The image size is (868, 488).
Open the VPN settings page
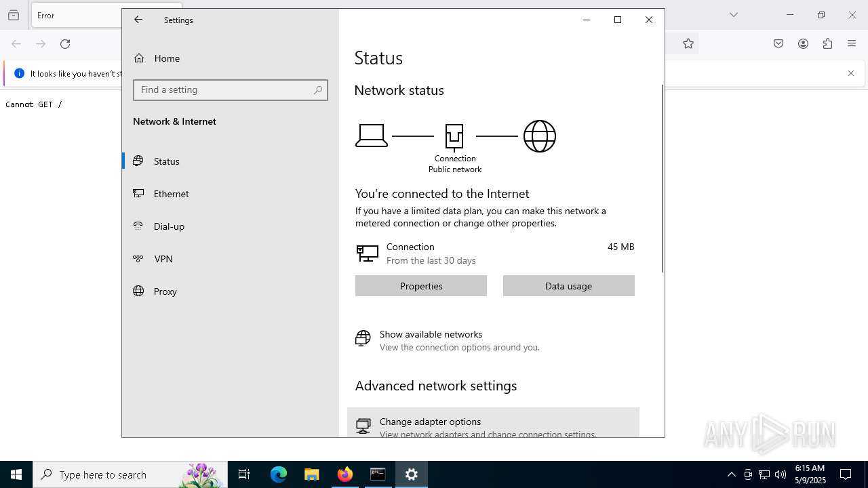[231, 259]
